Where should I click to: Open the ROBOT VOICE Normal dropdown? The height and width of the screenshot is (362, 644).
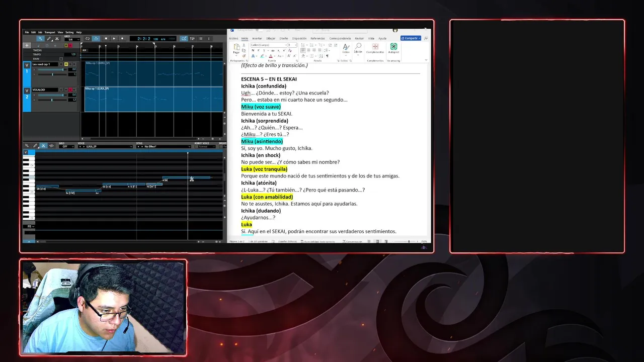[x=207, y=146]
